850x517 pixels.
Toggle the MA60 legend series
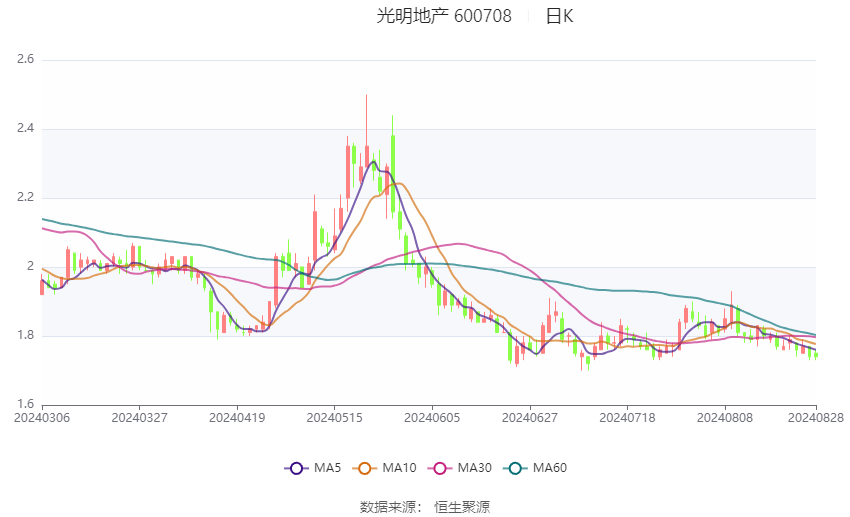click(x=535, y=468)
